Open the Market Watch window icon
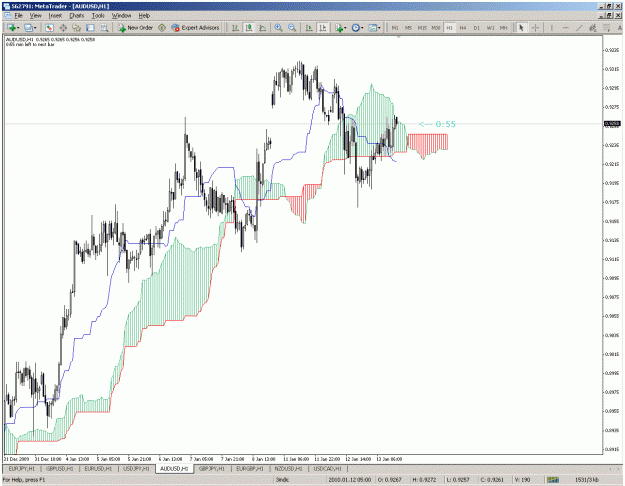This screenshot has width=625, height=486. pyautogui.click(x=49, y=28)
